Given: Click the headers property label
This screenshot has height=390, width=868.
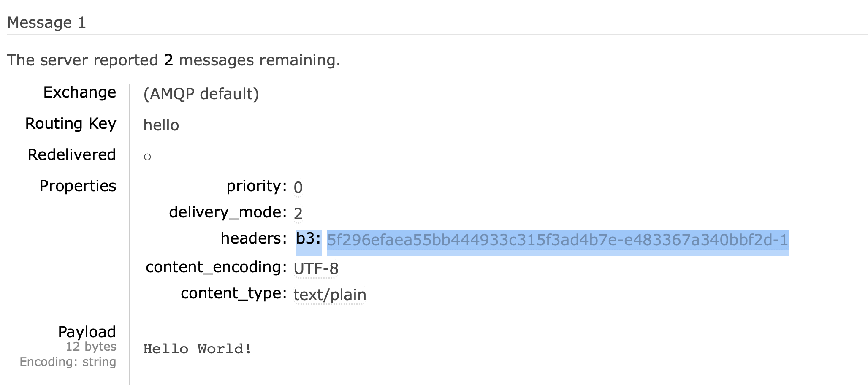Looking at the screenshot, I should coord(254,238).
